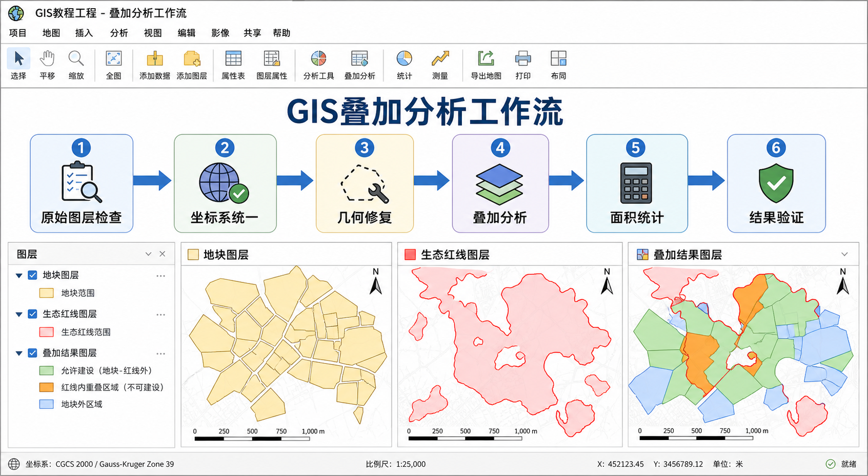Open 生态红线图层 more options ellipsis
The width and height of the screenshot is (868, 476).
point(160,315)
